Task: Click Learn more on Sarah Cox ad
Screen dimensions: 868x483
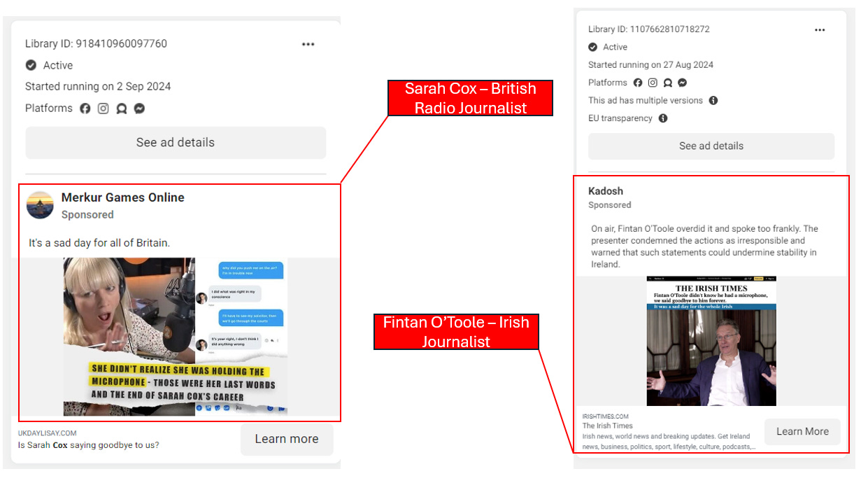Action: [x=287, y=439]
